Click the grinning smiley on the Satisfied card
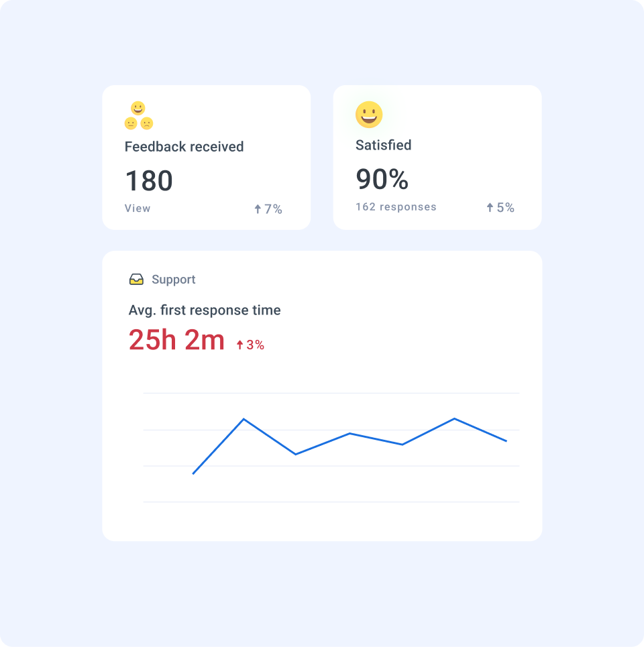The width and height of the screenshot is (644, 647). [370, 115]
